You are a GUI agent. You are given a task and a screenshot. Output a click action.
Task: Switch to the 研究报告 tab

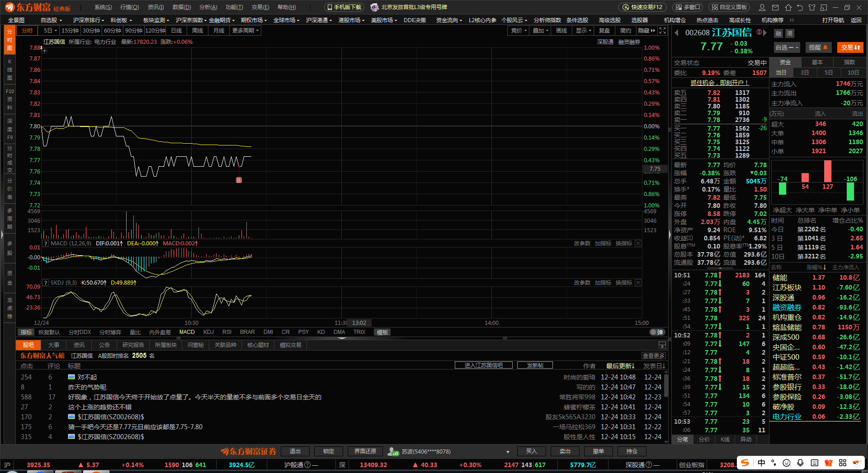133,345
